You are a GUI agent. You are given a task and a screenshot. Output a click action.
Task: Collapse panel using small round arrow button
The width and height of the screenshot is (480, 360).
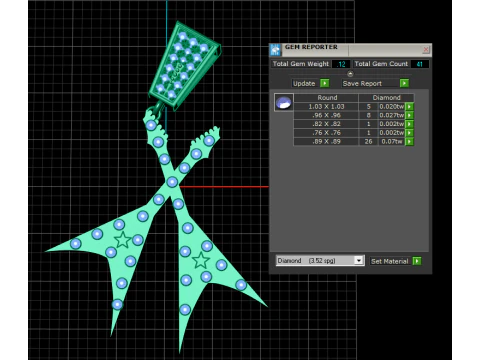click(x=350, y=74)
